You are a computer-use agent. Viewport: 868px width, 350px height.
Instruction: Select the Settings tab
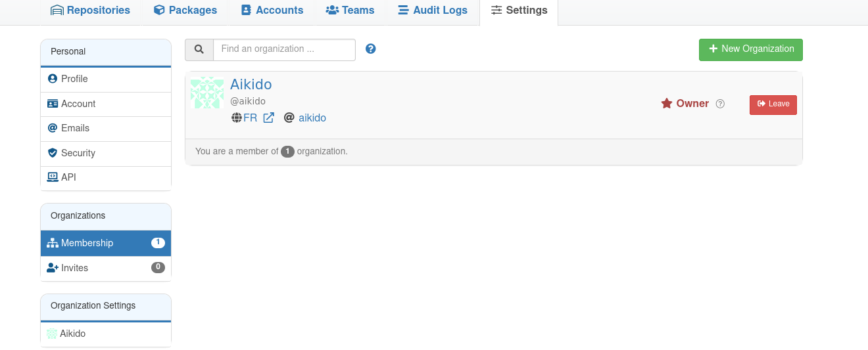(519, 11)
